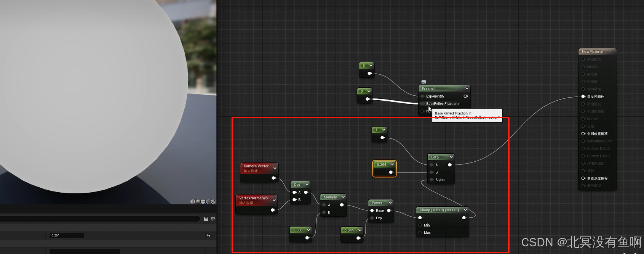This screenshot has height=254, width=644.
Task: Click the Max pin on Clamp node
Action: tap(420, 233)
